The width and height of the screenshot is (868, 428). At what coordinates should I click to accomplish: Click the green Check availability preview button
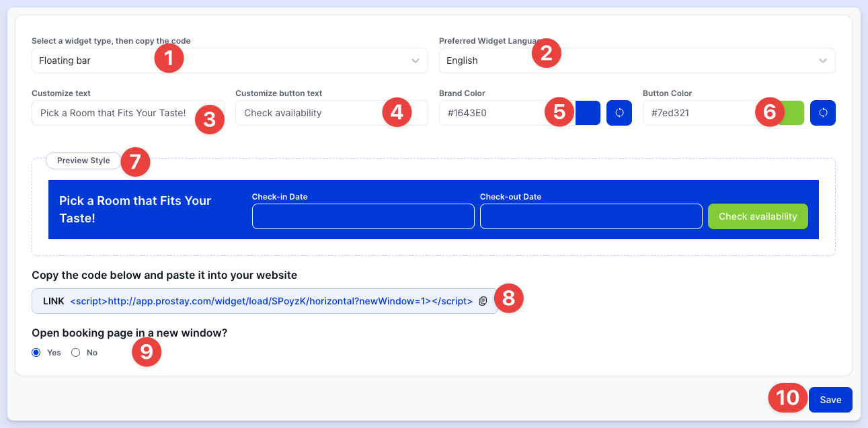tap(758, 216)
